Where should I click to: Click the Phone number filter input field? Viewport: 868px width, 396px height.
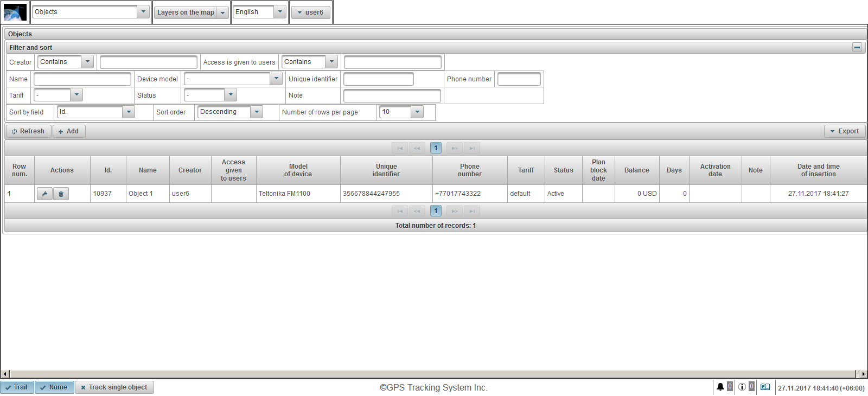pos(519,79)
